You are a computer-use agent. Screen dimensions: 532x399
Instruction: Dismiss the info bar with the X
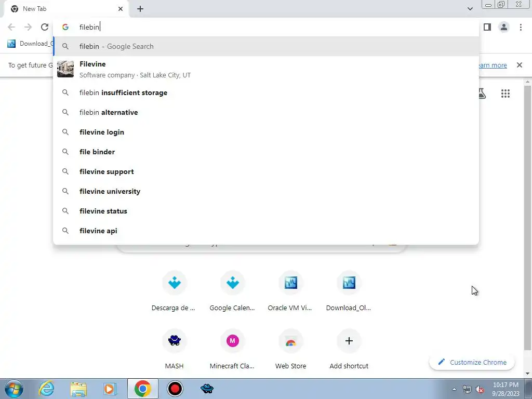click(x=519, y=65)
